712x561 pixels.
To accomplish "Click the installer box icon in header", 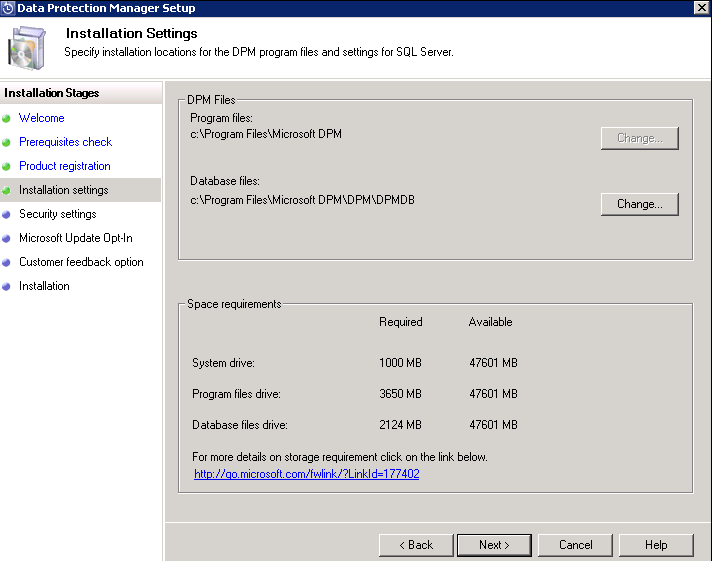I will tap(28, 48).
